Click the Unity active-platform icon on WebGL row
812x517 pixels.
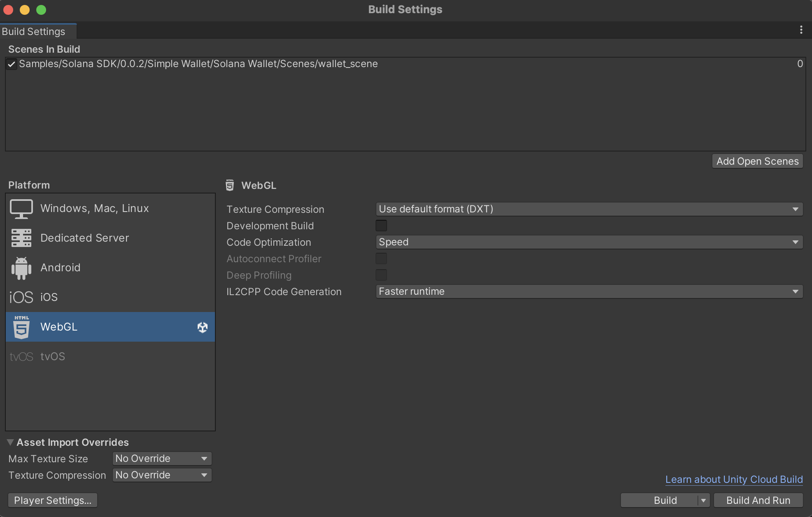click(x=202, y=327)
